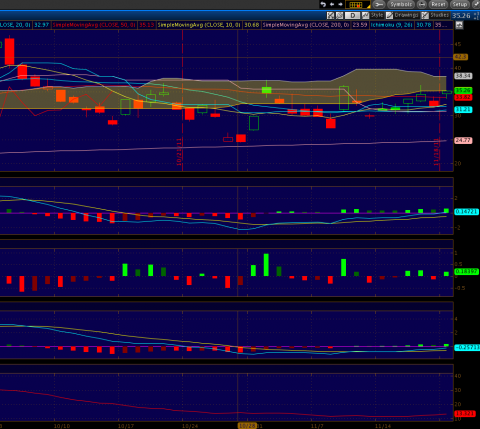Click the 35.26 last price display
The width and height of the screenshot is (480, 429).
pyautogui.click(x=461, y=16)
